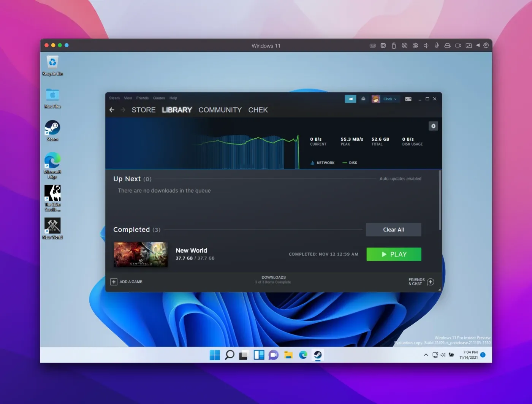Switch Steam to Big Picture mode icon
Viewport: 532px width, 404px height.
408,99
